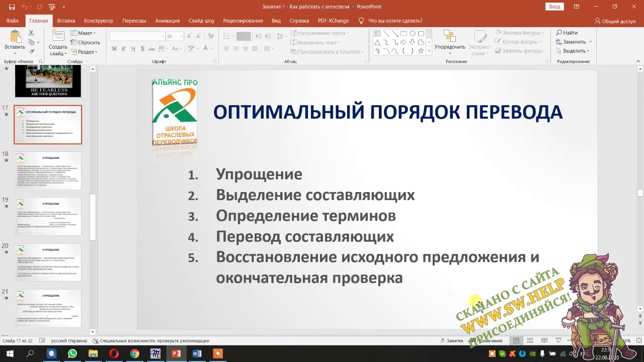The width and height of the screenshot is (644, 362).
Task: Switch to Slide Sorter view in status bar
Action: (x=530, y=340)
